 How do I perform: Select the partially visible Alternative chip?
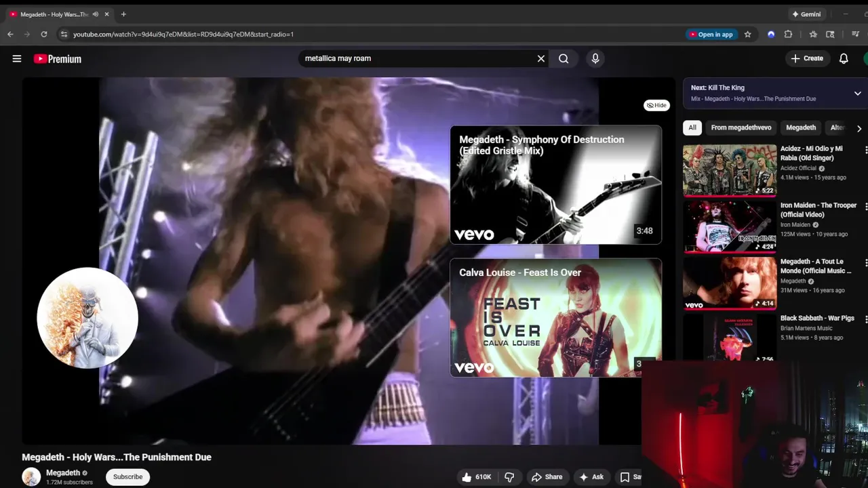(x=837, y=127)
